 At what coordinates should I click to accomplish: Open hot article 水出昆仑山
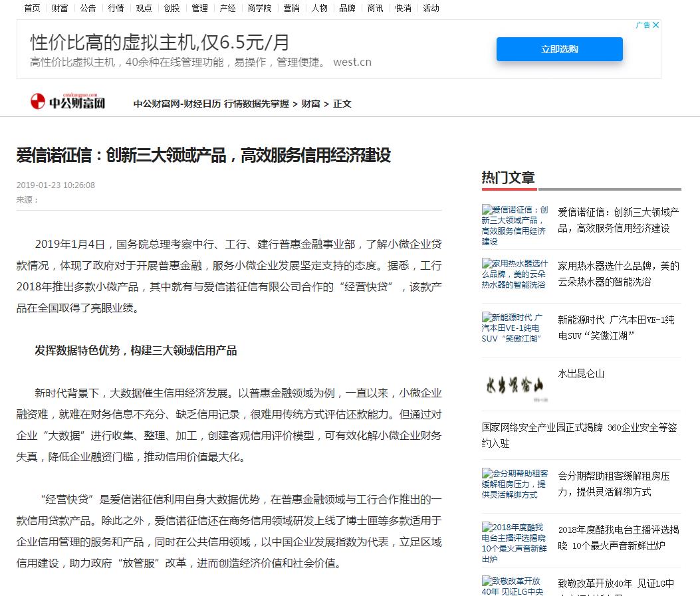click(581, 374)
